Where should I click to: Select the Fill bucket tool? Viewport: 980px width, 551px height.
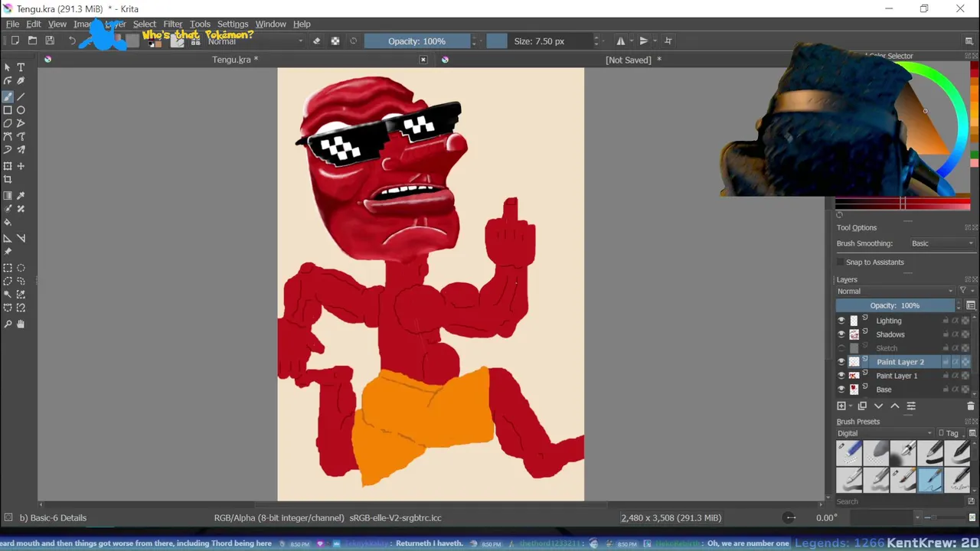(x=8, y=223)
